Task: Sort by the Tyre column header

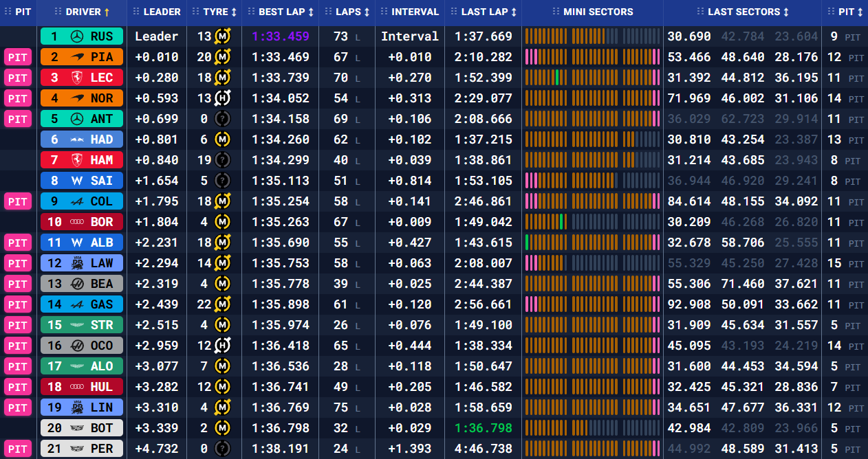Action: (215, 12)
